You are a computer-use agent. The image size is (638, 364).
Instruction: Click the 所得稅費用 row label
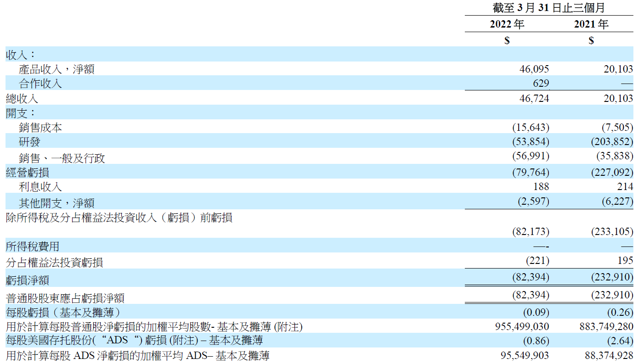tap(33, 246)
